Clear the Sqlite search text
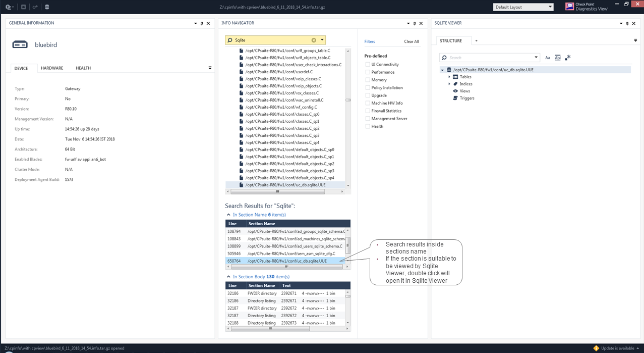 [x=314, y=40]
